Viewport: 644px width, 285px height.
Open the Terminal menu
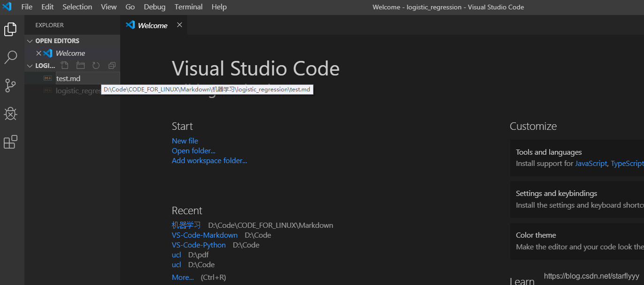point(189,7)
